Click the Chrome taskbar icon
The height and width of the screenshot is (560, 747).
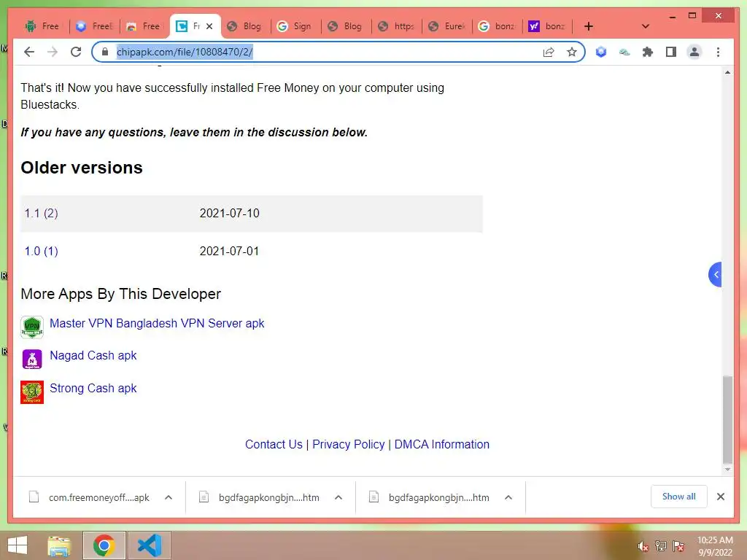pyautogui.click(x=104, y=545)
